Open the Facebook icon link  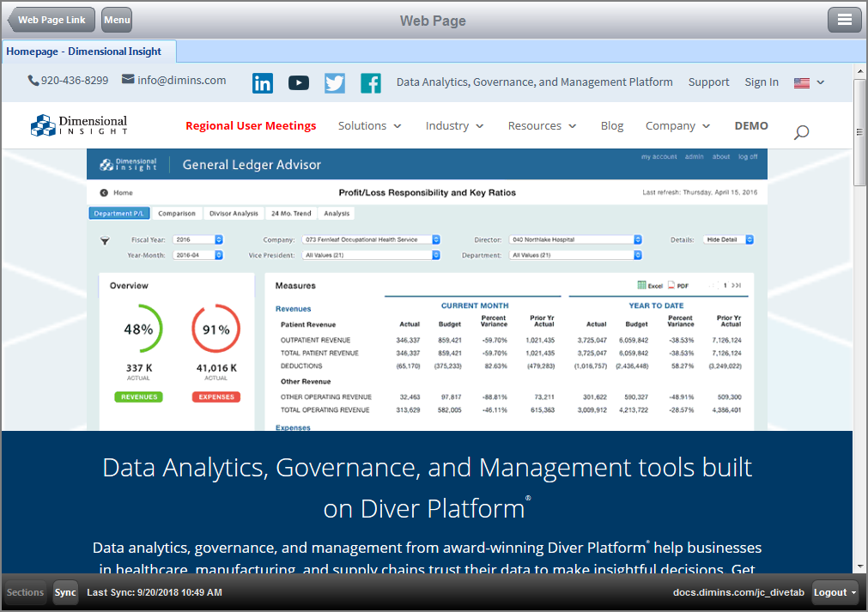tap(371, 83)
